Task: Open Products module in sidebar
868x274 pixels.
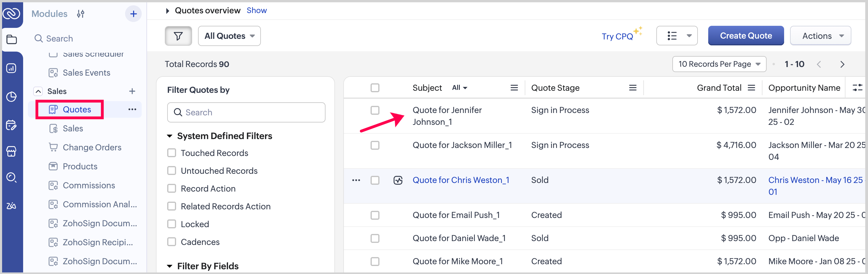Action: (80, 166)
